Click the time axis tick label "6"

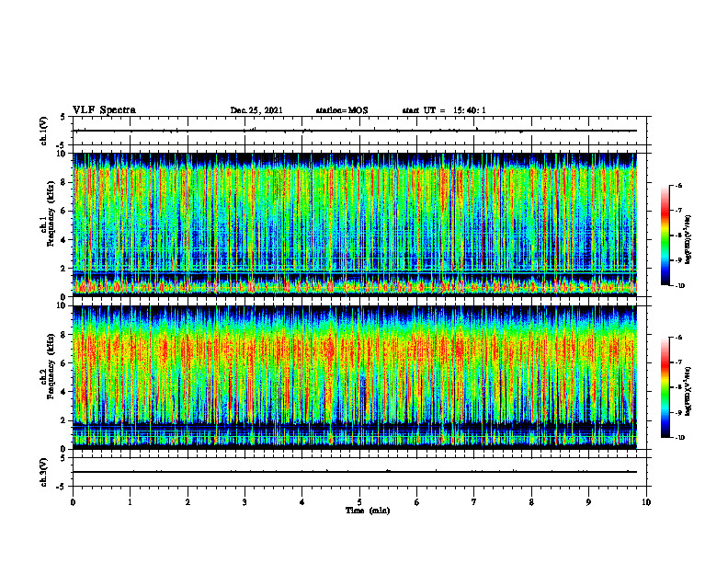417,502
